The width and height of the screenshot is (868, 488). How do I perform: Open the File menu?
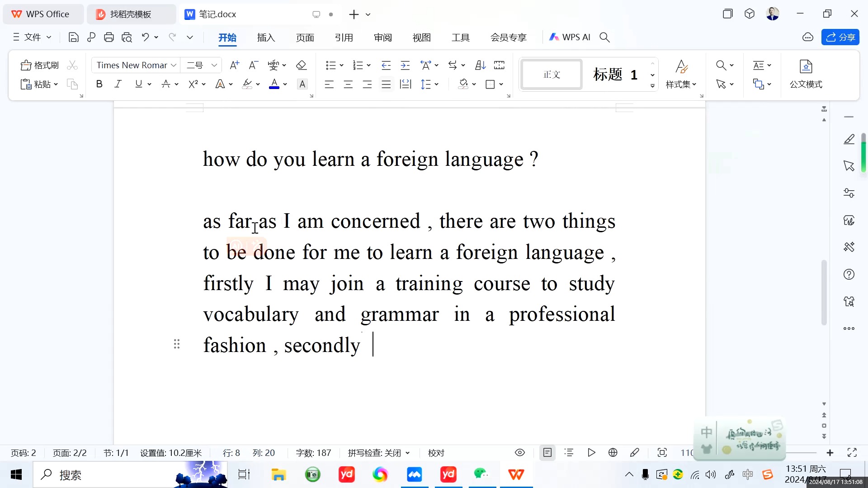tap(32, 38)
